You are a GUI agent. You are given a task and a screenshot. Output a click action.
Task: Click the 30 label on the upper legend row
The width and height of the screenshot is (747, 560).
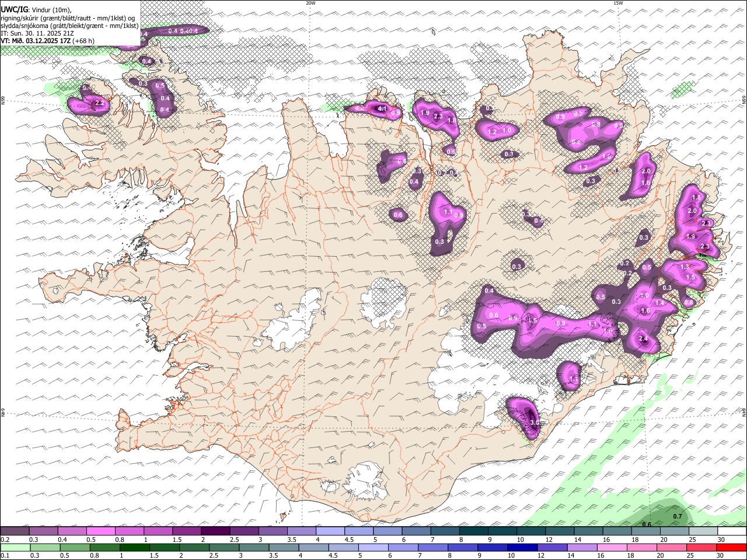click(x=721, y=540)
